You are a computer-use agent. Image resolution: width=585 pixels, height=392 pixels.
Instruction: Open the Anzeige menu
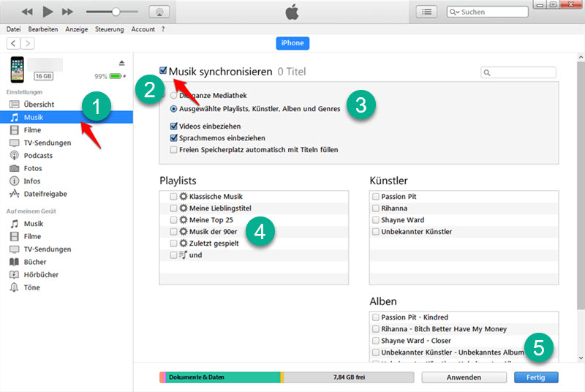(x=77, y=29)
